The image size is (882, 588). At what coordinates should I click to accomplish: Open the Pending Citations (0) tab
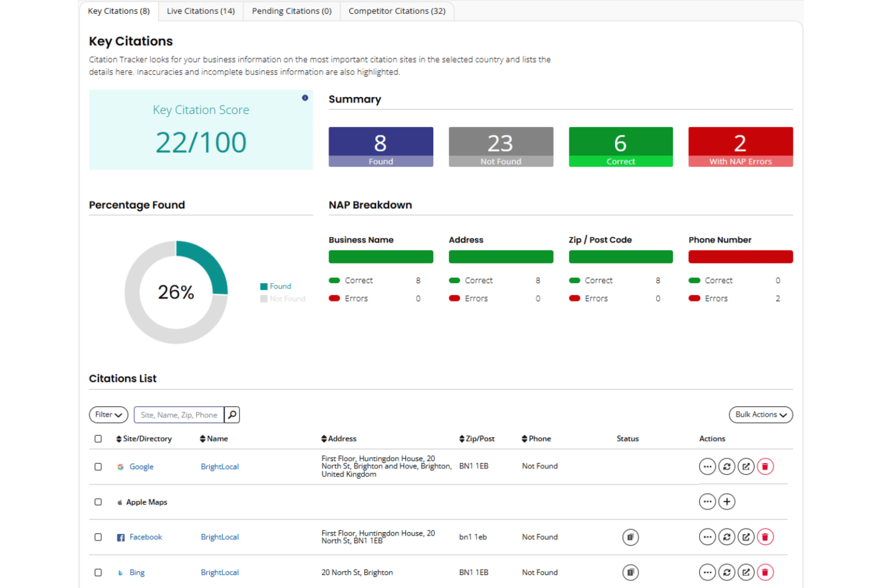tap(291, 11)
